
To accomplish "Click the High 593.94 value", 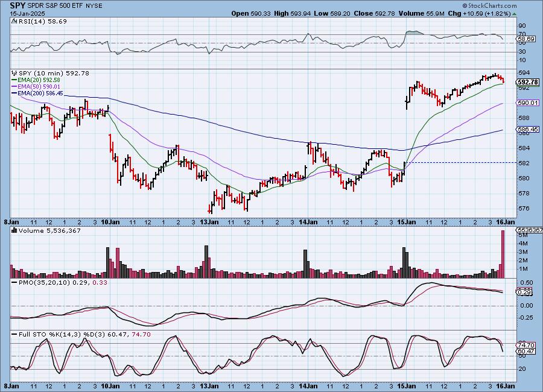I will (x=292, y=13).
